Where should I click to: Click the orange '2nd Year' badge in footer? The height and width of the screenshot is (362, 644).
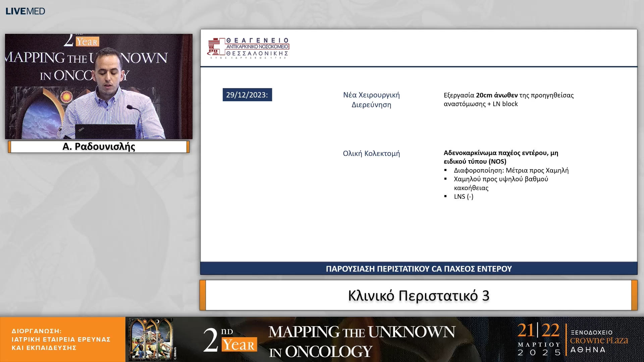[239, 344]
